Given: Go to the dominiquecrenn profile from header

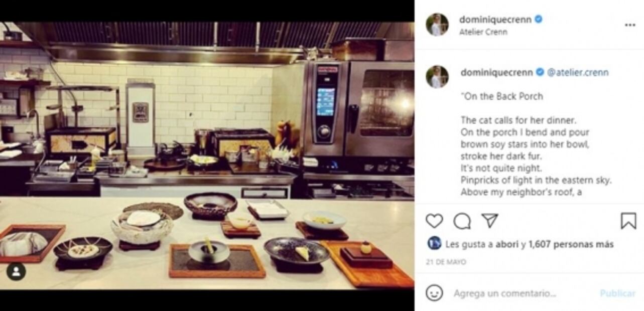Looking at the screenshot, I should pos(495,20).
